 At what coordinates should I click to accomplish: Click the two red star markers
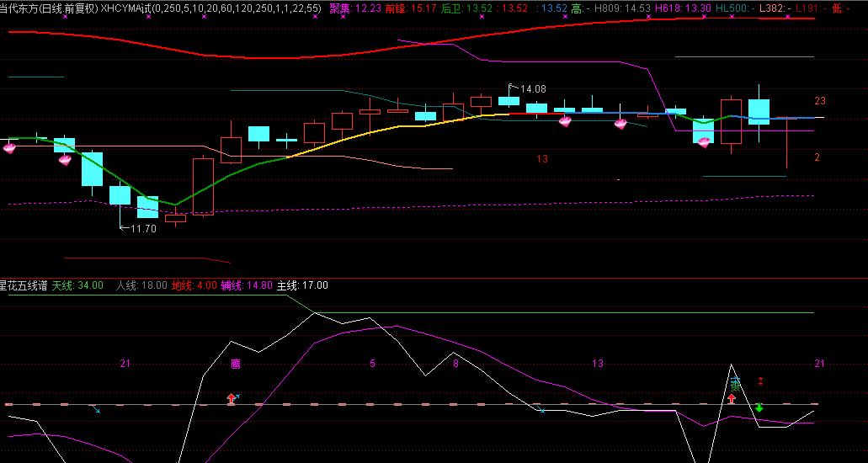coord(760,381)
